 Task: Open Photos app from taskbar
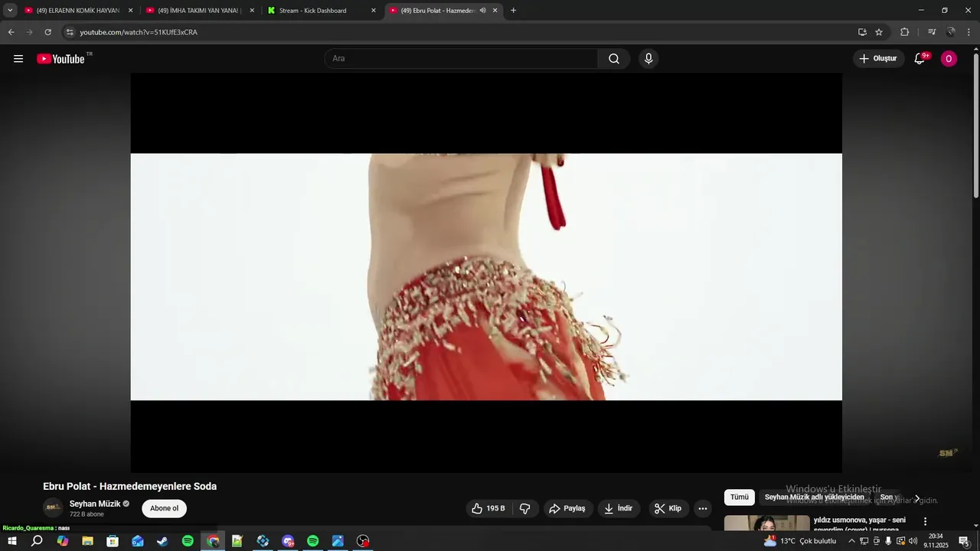click(x=338, y=541)
